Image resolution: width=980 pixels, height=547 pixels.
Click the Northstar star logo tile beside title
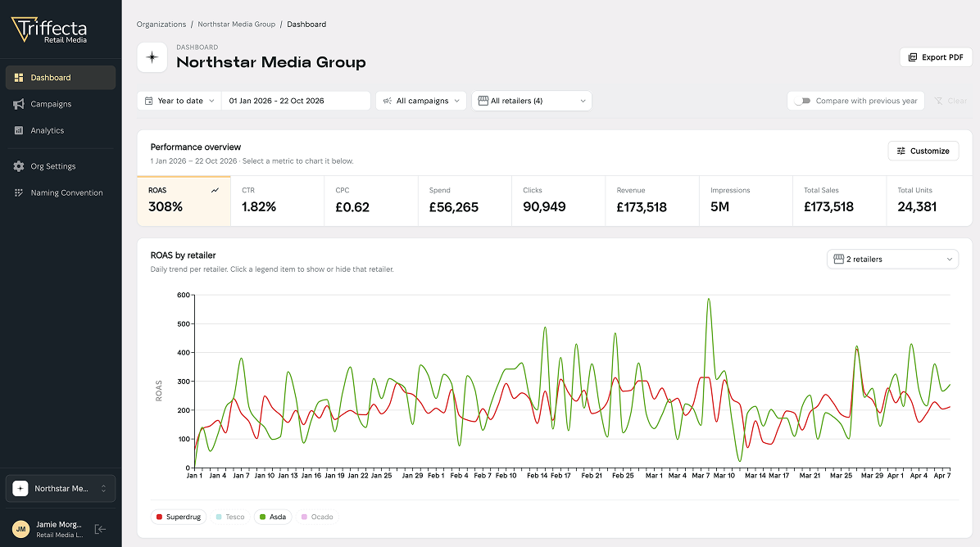point(152,57)
